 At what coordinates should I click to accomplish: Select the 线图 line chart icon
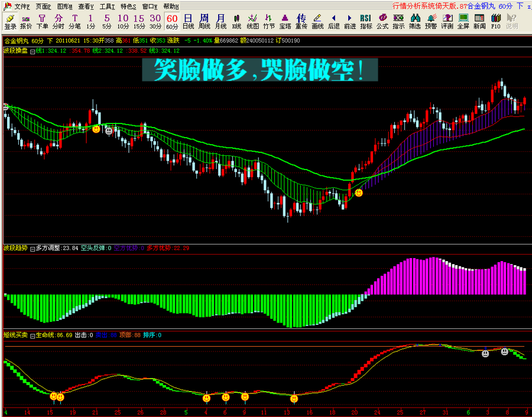coord(253,22)
